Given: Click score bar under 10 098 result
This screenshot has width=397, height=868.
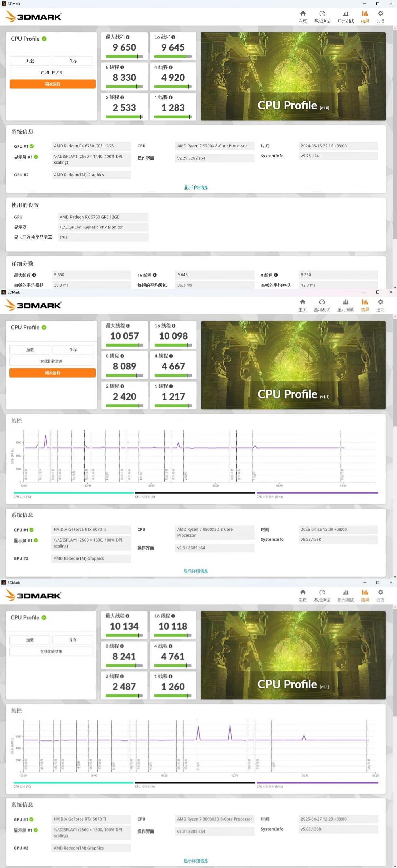Looking at the screenshot, I should pos(173,345).
